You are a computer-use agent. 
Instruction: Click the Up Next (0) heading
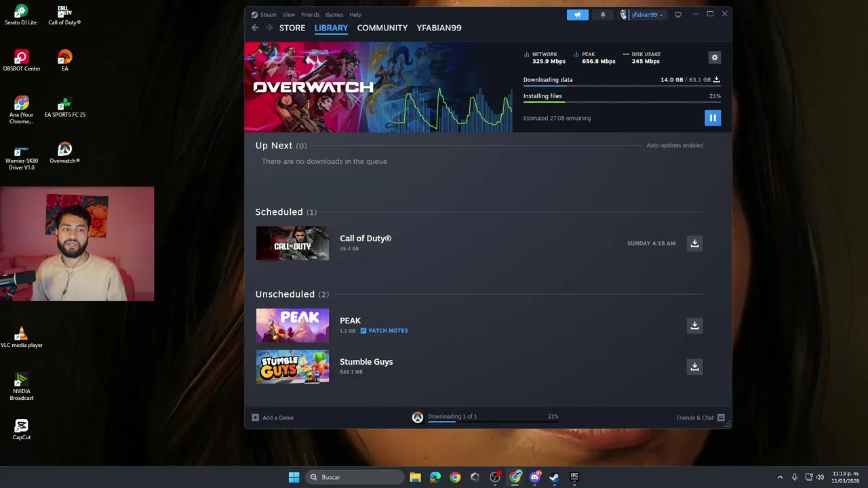click(x=281, y=146)
